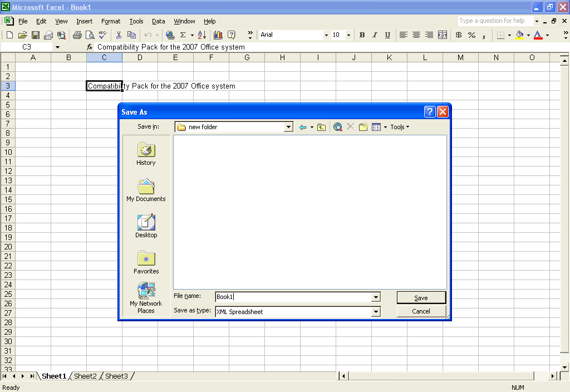Open Print Preview

(x=90, y=34)
